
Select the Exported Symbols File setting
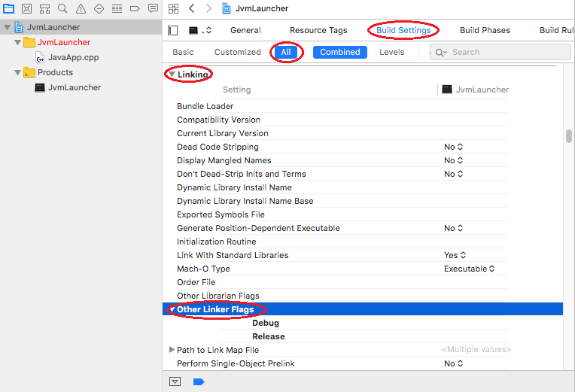click(x=221, y=215)
